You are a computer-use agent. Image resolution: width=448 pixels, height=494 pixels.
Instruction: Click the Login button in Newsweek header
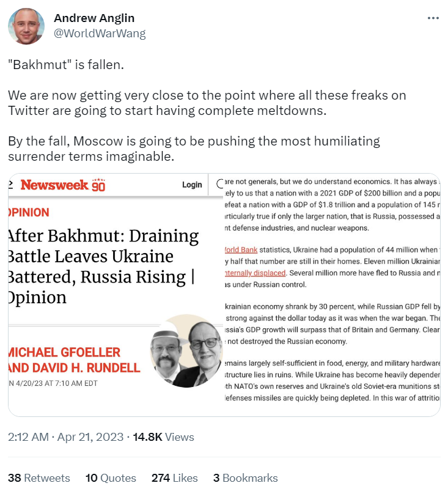coord(192,185)
